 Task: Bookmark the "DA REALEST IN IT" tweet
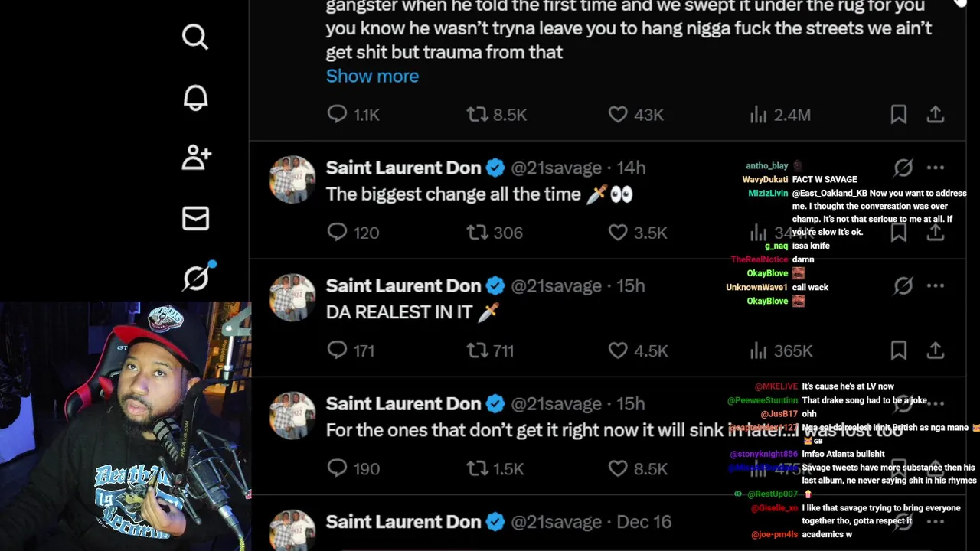(x=899, y=350)
